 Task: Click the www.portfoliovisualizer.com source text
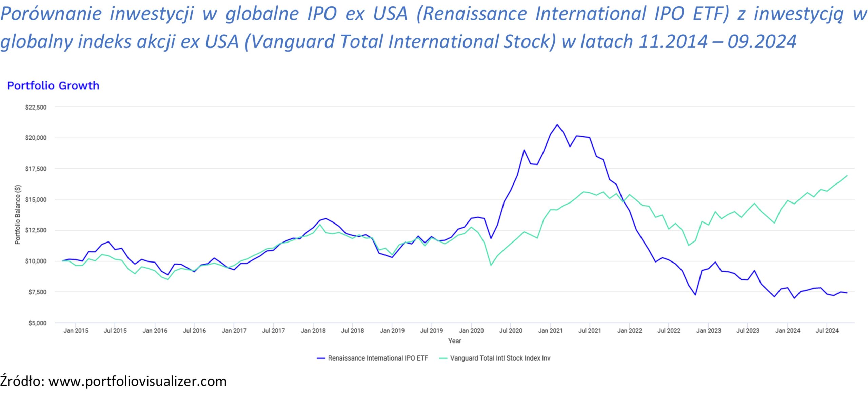137,381
